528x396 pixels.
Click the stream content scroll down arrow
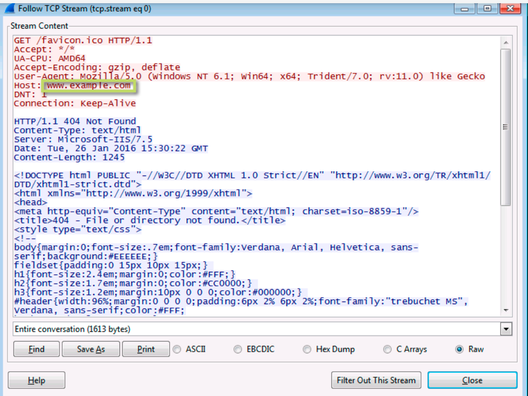[x=506, y=310]
